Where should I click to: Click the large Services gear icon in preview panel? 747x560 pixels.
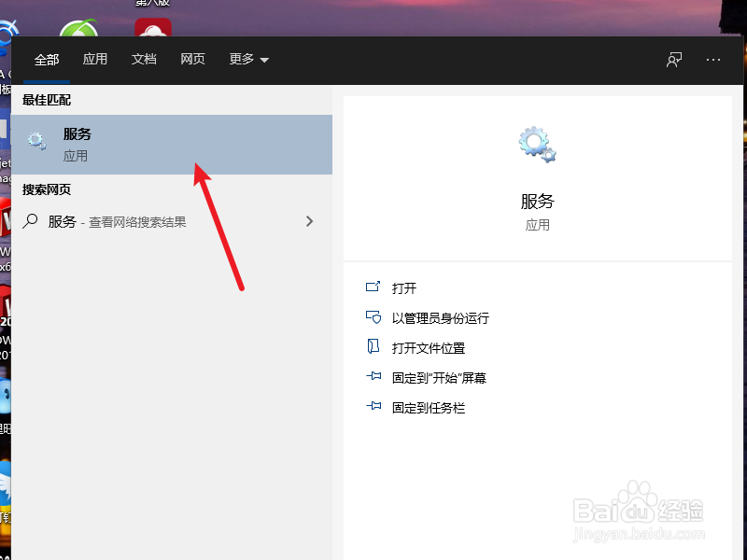click(536, 142)
